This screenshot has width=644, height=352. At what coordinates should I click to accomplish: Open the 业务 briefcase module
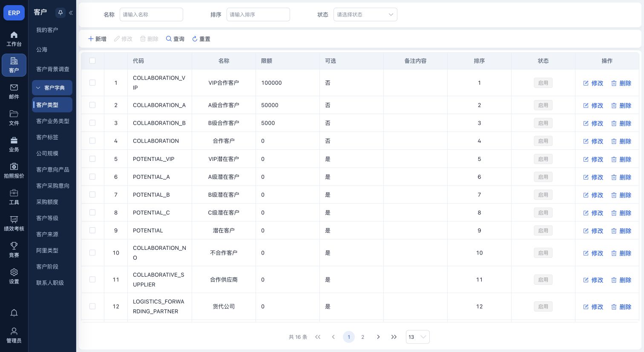14,144
